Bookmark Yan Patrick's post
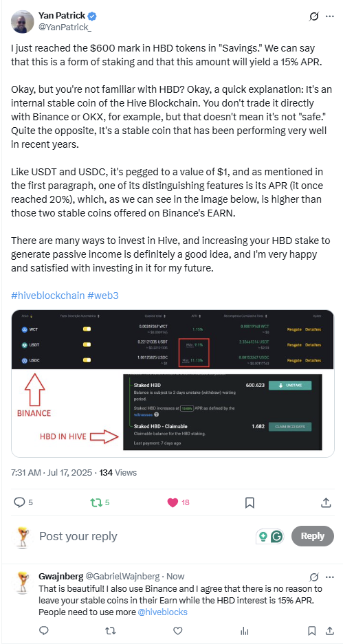Screen dimensions: 343x644 click(250, 502)
